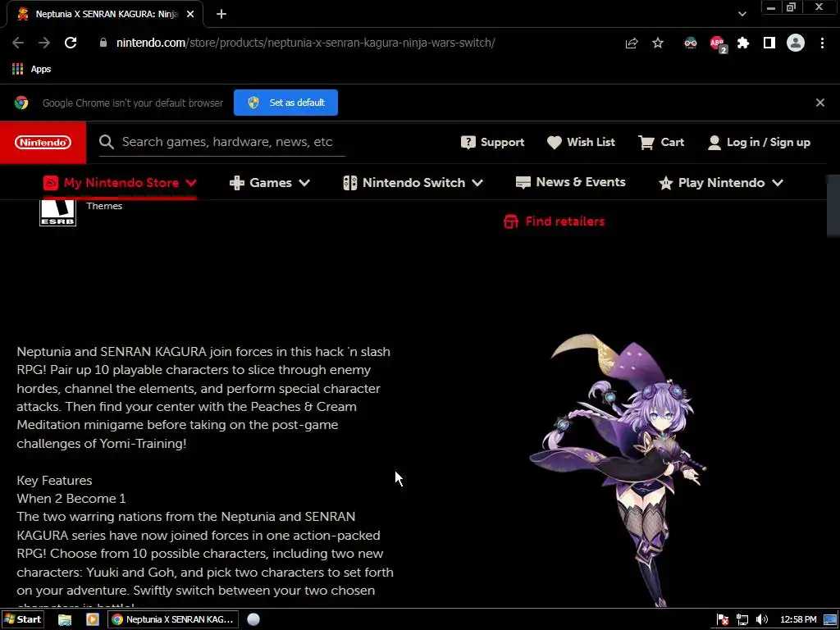The width and height of the screenshot is (840, 630).
Task: Expand the My Nintendo Store menu
Action: 120,183
